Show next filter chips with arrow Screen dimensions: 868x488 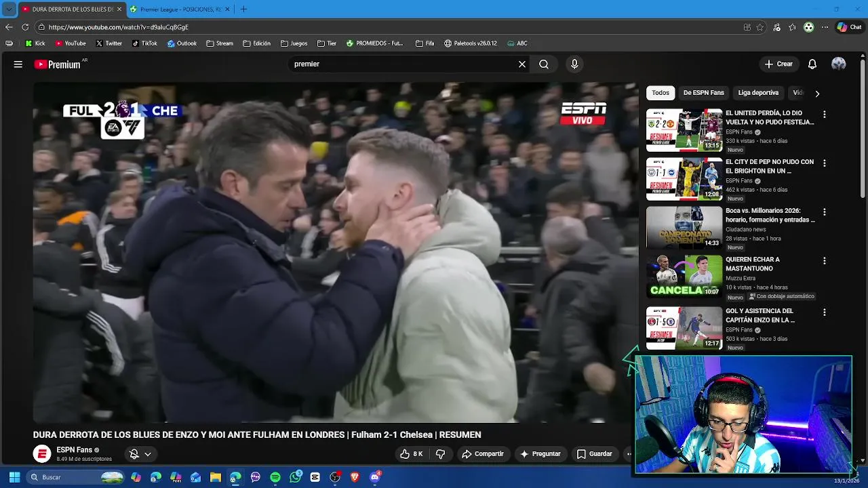click(817, 94)
